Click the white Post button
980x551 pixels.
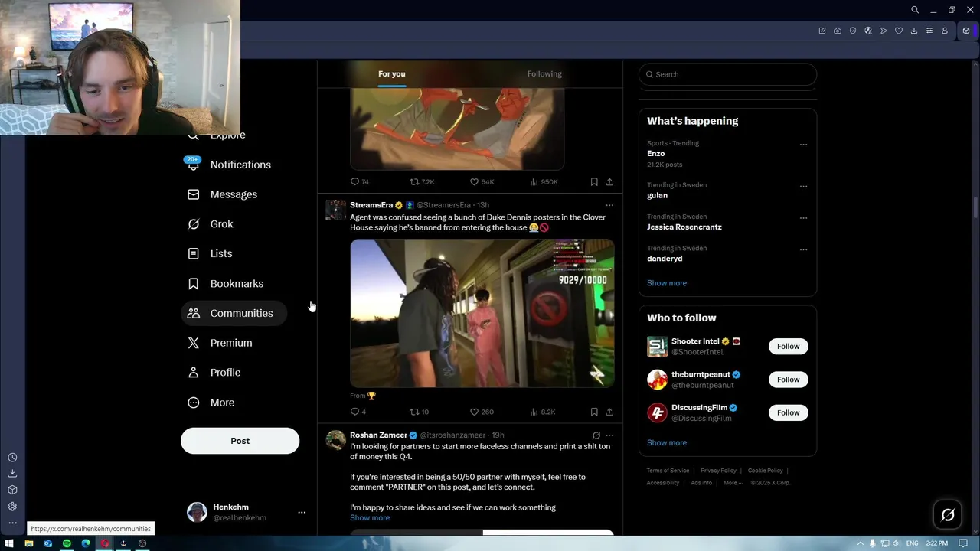[240, 441]
